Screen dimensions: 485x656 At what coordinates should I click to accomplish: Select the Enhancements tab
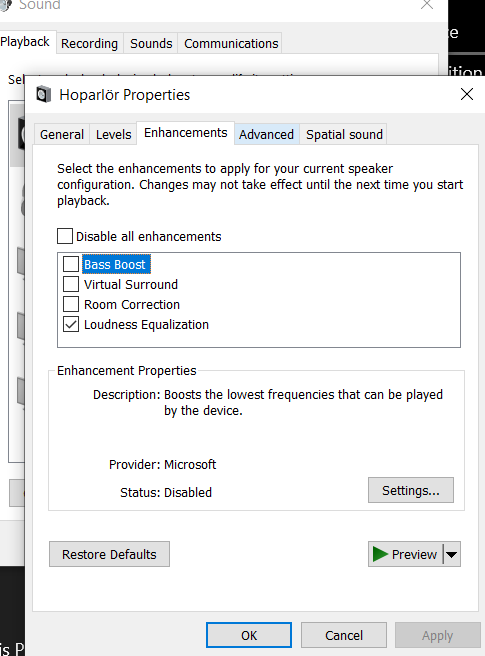coord(185,133)
